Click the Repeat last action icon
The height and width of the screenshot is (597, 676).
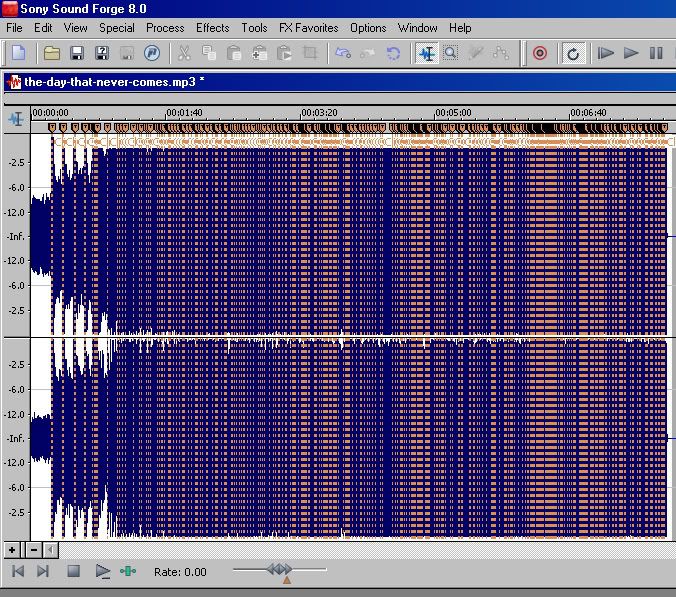point(393,53)
